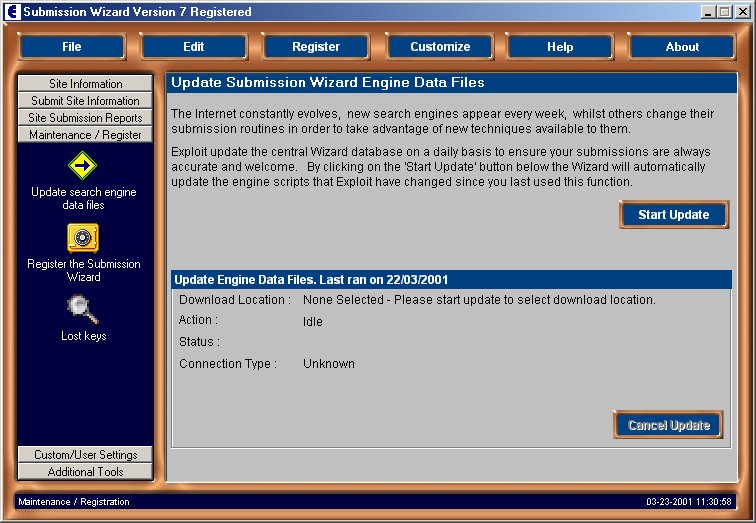Viewport: 756px width, 523px height.
Task: Click the date and time in status bar
Action: 688,502
